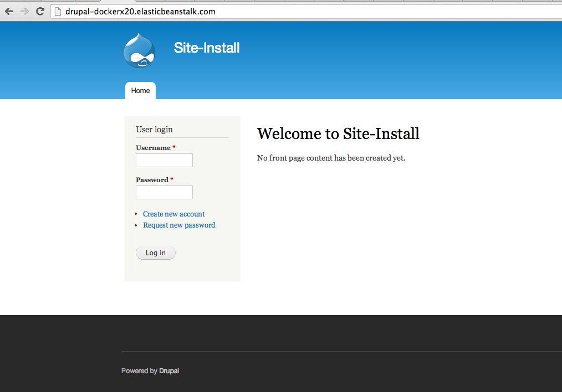Click the Welcome to Site-Install heading

coord(338,133)
